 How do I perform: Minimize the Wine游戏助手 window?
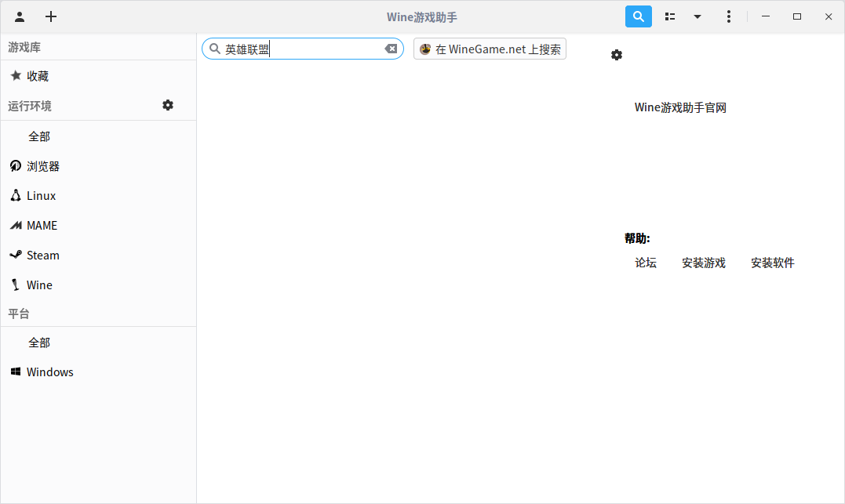[765, 16]
